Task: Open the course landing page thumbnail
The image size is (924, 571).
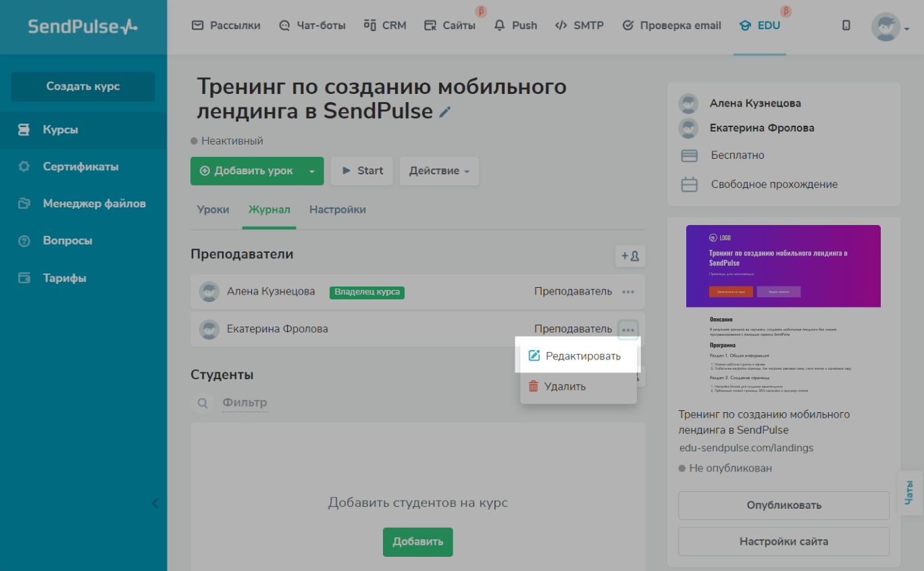Action: tap(784, 310)
